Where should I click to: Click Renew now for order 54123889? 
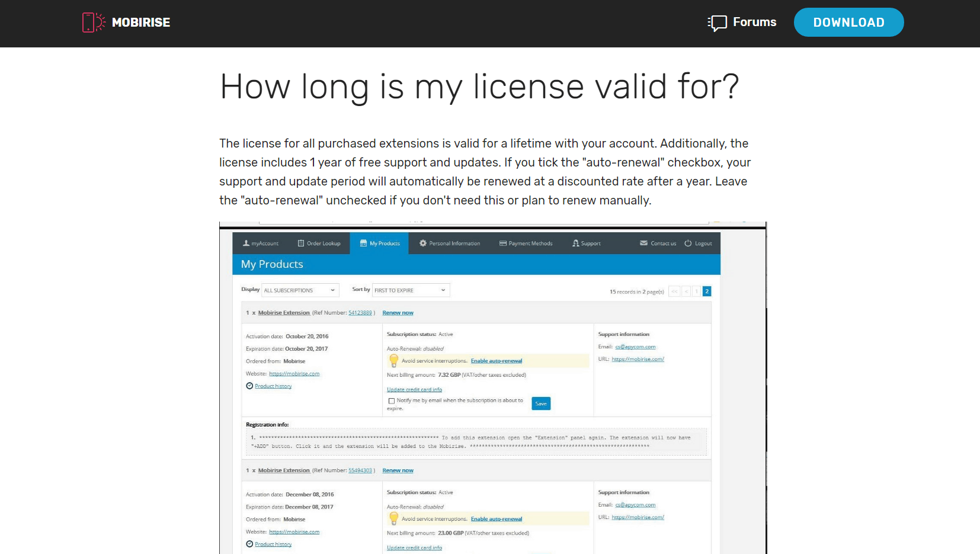(x=398, y=313)
